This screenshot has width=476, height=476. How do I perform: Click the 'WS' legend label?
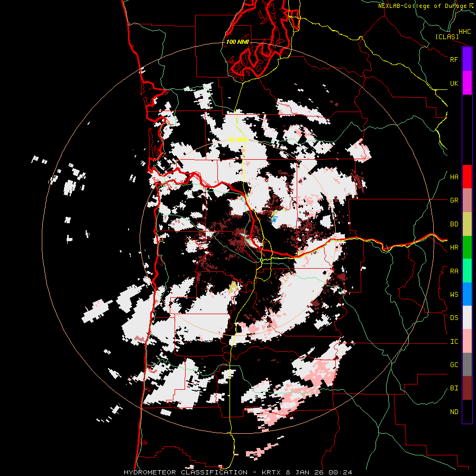(454, 295)
